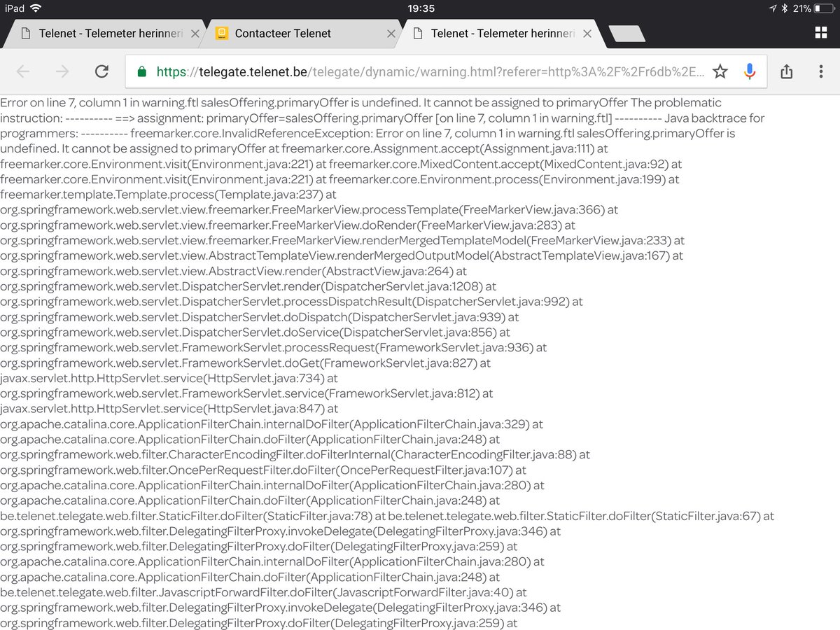Screen dimensions: 840x630
Task: Close the active Telenet Telemeter tab
Action: [587, 34]
